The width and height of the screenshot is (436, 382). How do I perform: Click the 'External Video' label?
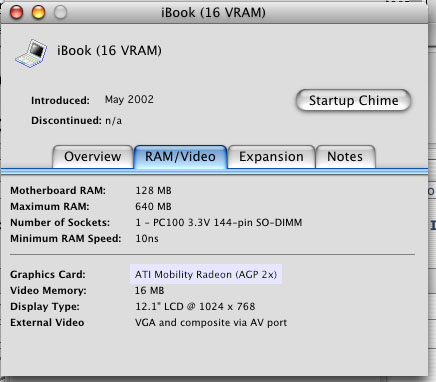[47, 323]
